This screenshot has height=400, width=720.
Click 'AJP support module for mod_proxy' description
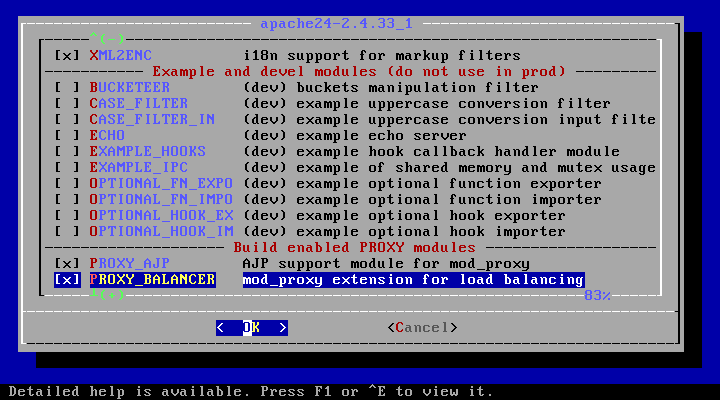pyautogui.click(x=386, y=264)
